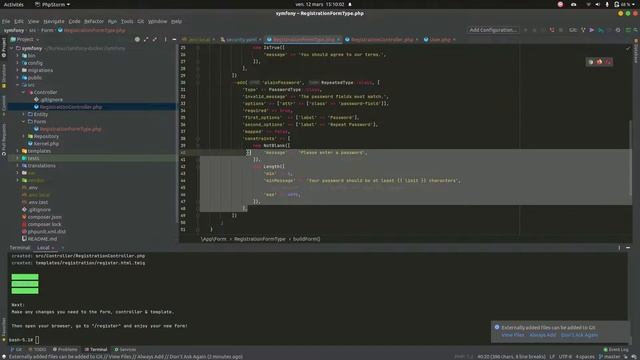
Task: Open the Help menu
Action: 176,21
